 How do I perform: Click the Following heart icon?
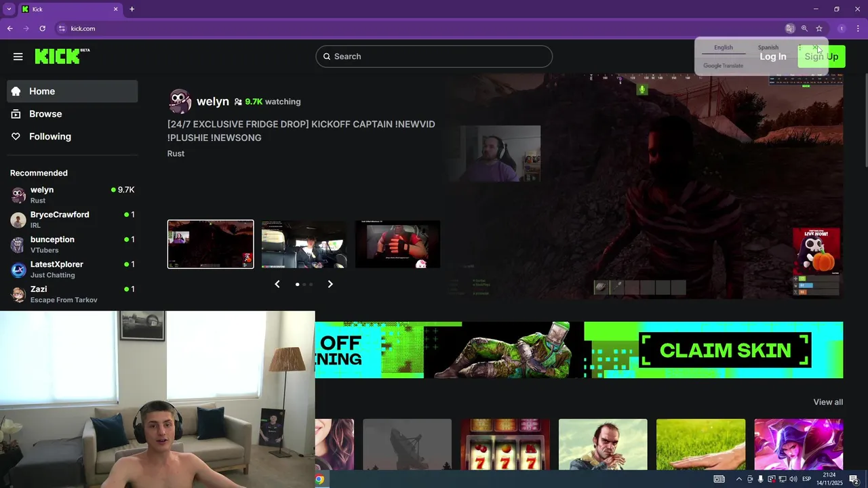(16, 136)
